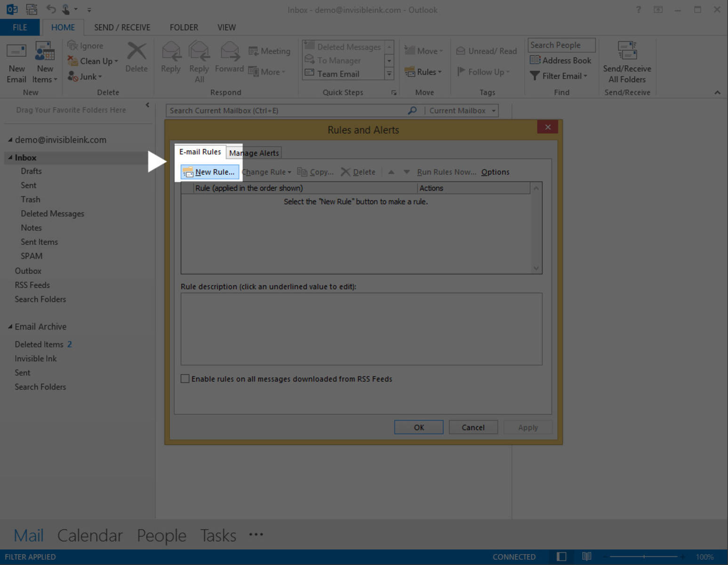
Task: Switch to Manage Alerts tab
Action: click(254, 153)
